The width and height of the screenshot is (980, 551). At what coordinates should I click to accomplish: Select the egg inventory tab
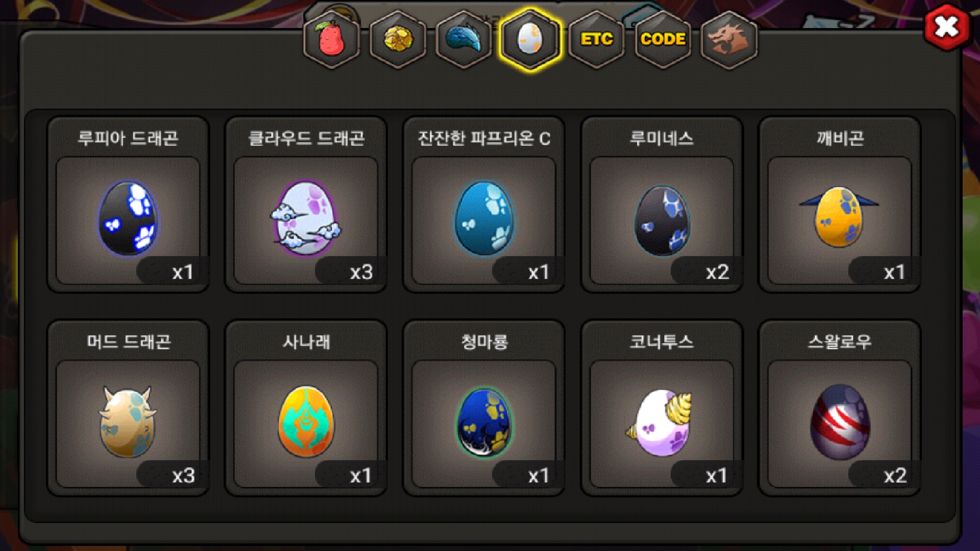click(x=530, y=39)
